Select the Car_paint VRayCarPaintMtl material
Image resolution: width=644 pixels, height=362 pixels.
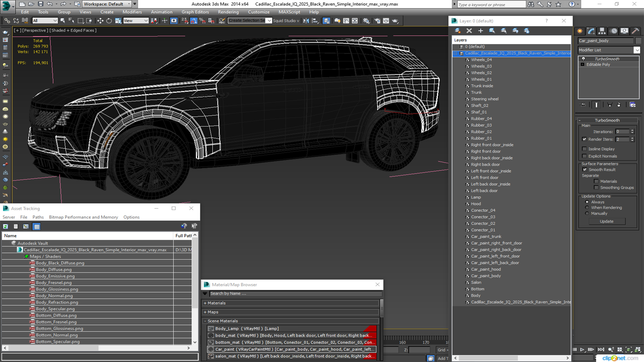[x=291, y=349]
